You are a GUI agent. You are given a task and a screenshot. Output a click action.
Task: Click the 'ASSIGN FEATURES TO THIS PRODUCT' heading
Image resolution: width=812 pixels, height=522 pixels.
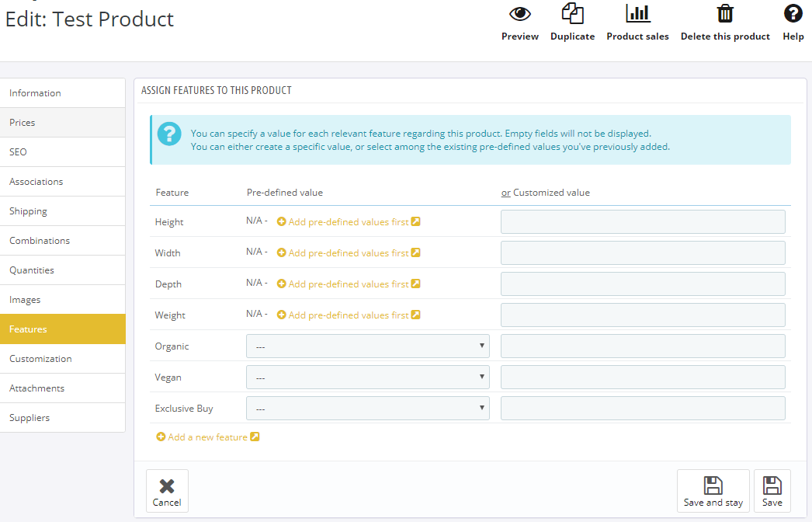(217, 90)
